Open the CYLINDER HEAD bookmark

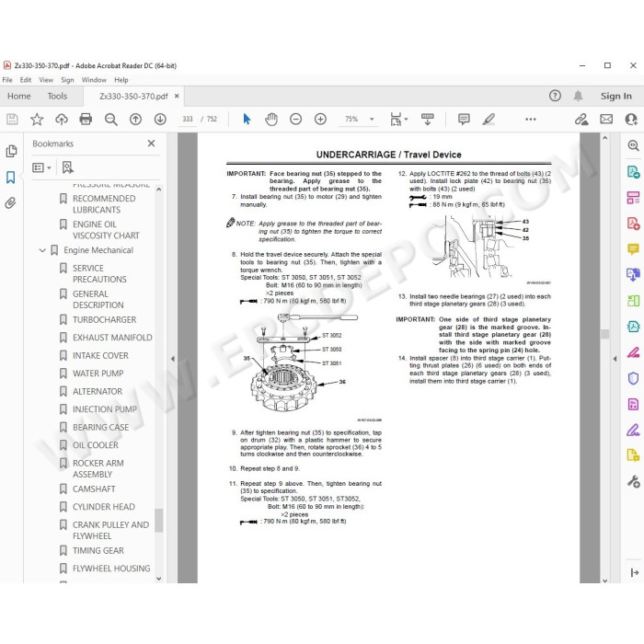tap(103, 507)
